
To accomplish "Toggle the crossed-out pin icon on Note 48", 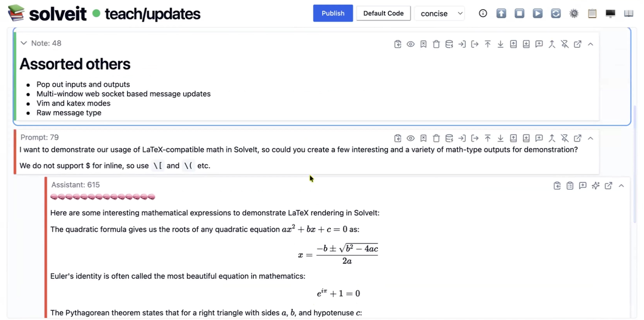I will [x=565, y=44].
